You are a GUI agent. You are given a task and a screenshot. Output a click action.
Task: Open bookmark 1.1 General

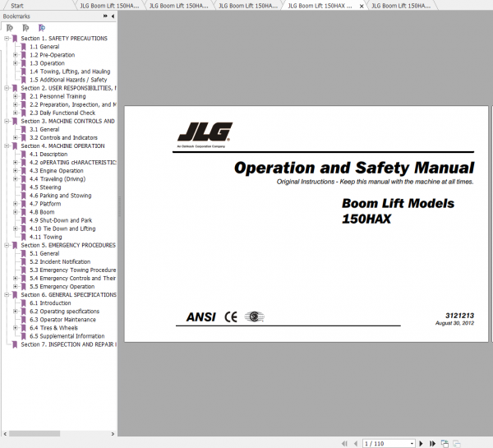[44, 47]
